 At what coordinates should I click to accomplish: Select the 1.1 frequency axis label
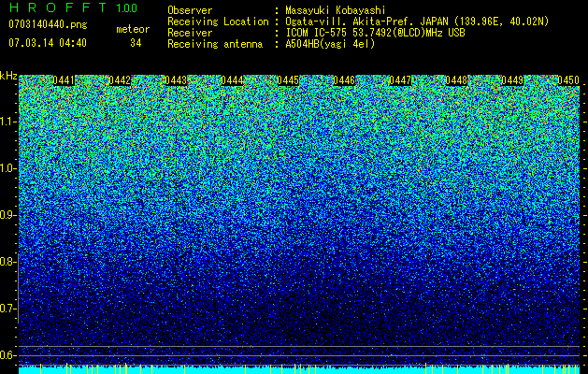pyautogui.click(x=7, y=122)
